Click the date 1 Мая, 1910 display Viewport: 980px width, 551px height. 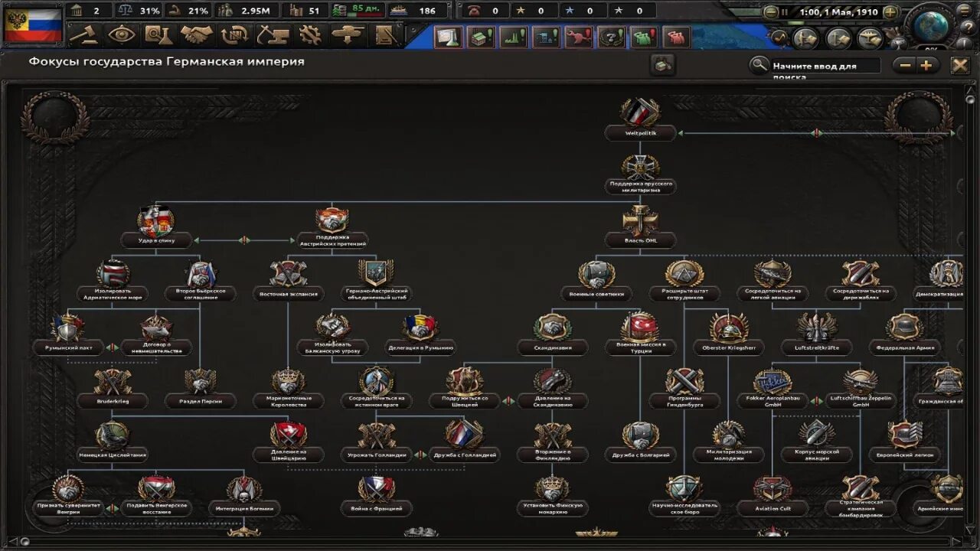[x=838, y=12]
